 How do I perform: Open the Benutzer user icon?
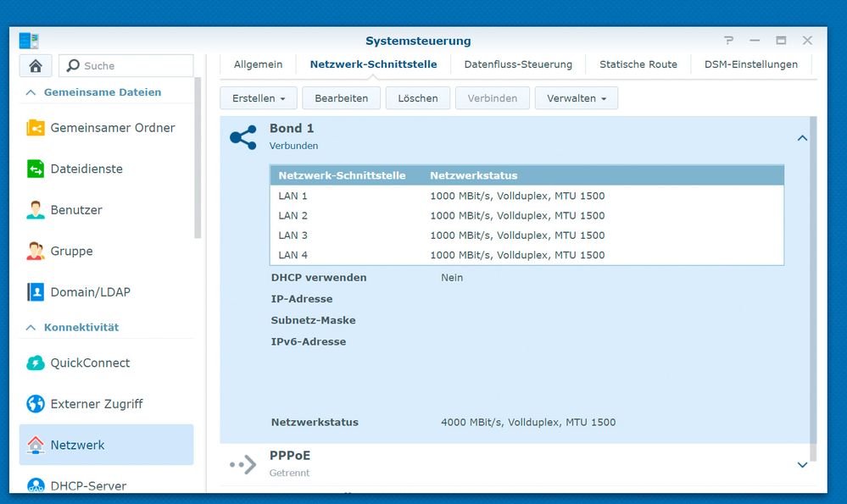36,210
